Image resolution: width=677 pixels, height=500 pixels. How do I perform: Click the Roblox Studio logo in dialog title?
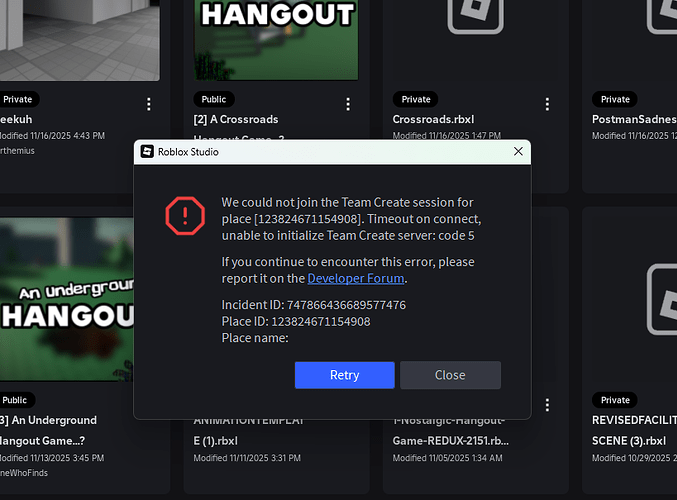(147, 152)
